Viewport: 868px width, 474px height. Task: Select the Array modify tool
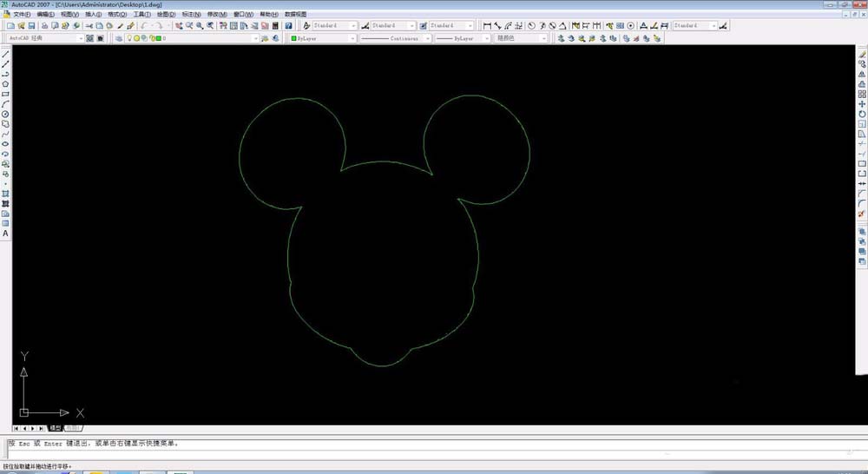(x=862, y=94)
